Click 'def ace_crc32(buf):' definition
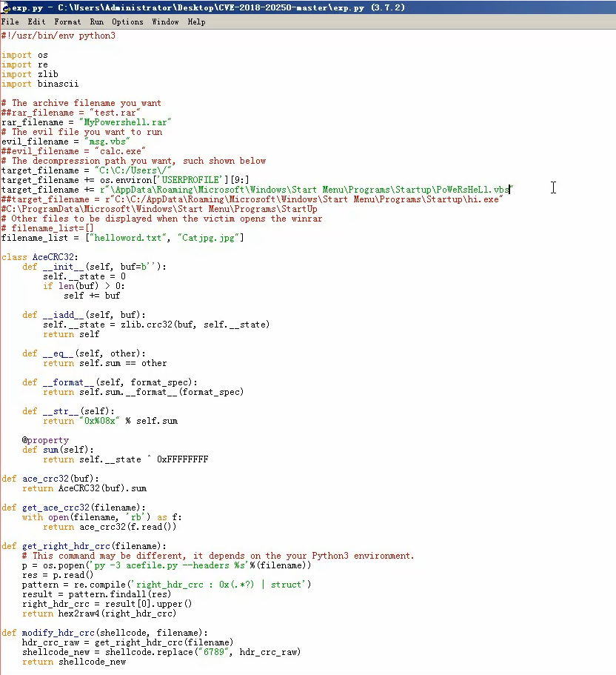This screenshot has height=675, width=616. point(50,479)
